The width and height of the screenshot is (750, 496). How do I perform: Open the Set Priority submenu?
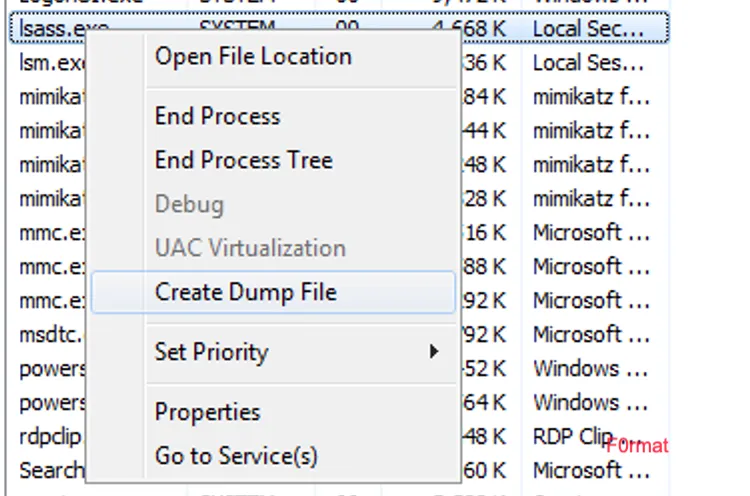click(x=211, y=352)
